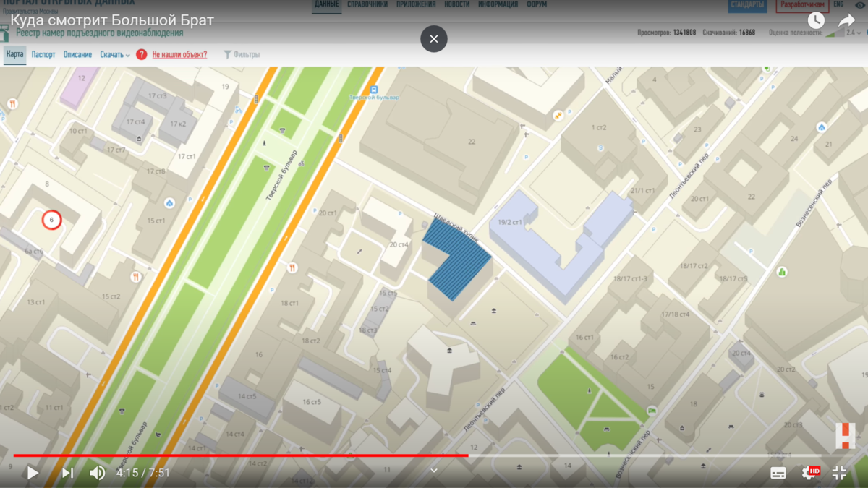Exit full screen mode
868x488 pixels.
839,473
